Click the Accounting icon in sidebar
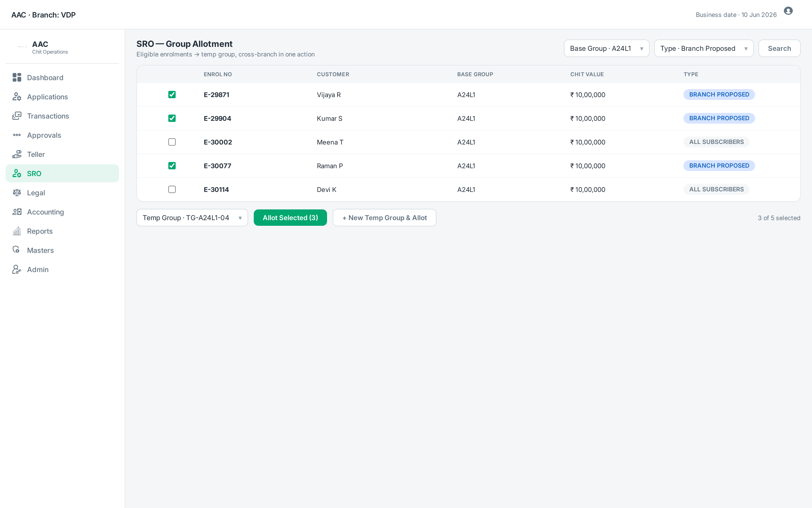This screenshot has height=508, width=812. pyautogui.click(x=17, y=212)
